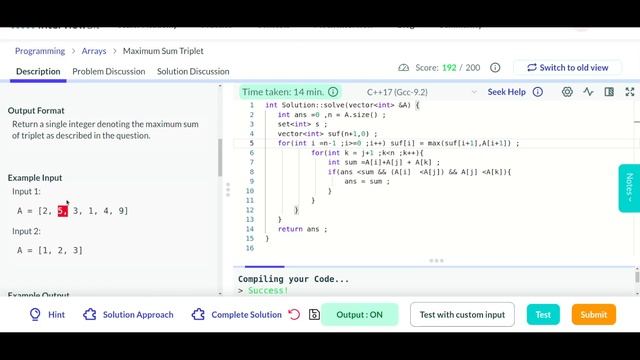Open the editor settings gear icon
The width and height of the screenshot is (640, 360).
tap(567, 92)
